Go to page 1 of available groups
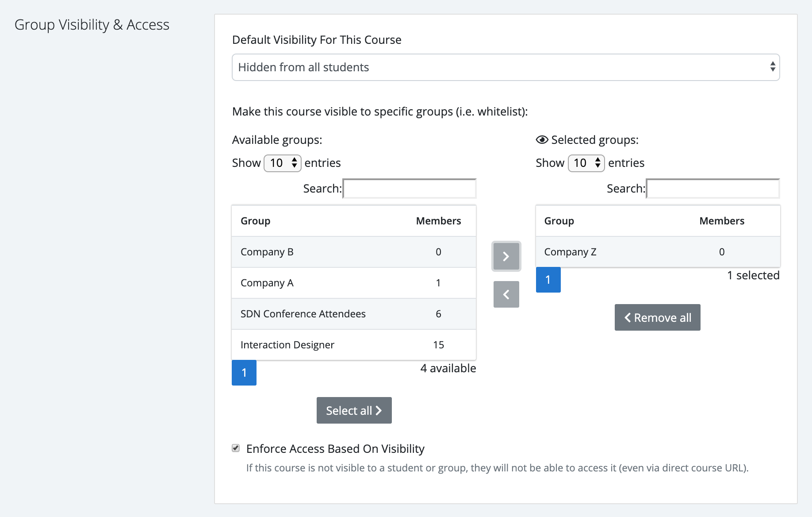Viewport: 812px width, 517px height. [x=244, y=373]
